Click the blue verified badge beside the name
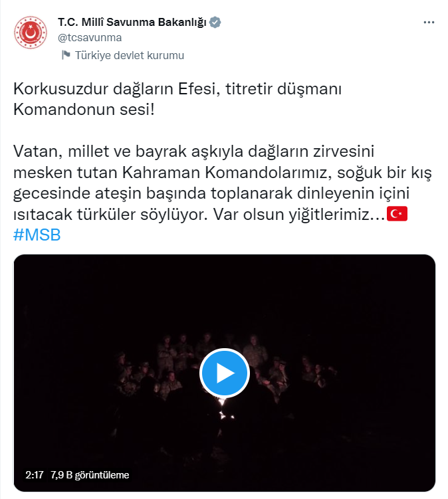This screenshot has width=448, height=499. pos(215,23)
